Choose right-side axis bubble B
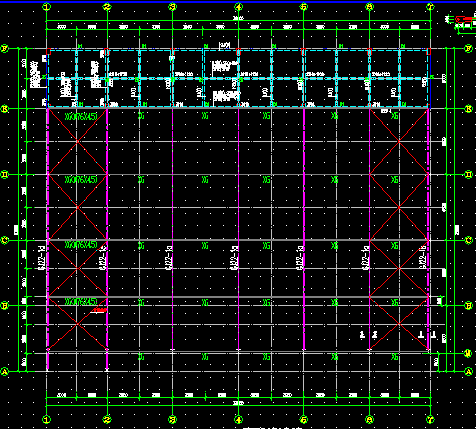This screenshot has height=429, width=476. click(x=469, y=305)
